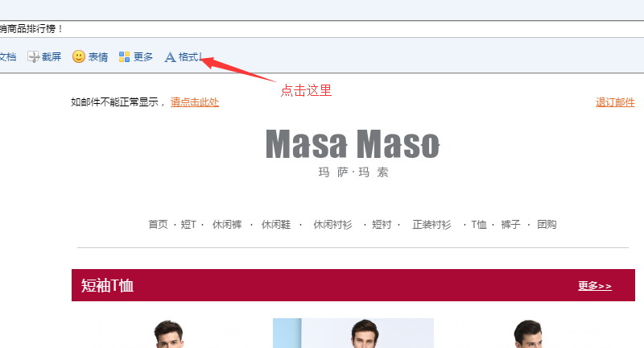The height and width of the screenshot is (348, 644).
Task: Open the 请点击此处 link
Action: 195,101
